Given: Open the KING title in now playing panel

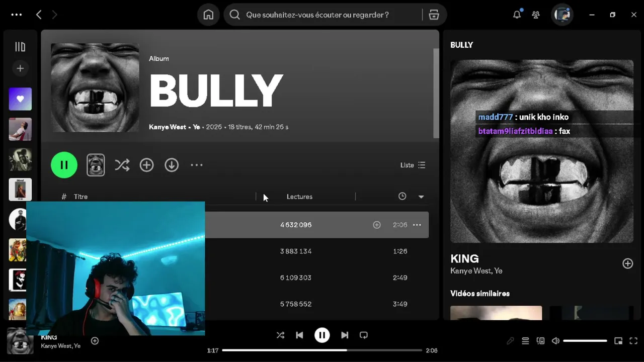Looking at the screenshot, I should tap(464, 259).
